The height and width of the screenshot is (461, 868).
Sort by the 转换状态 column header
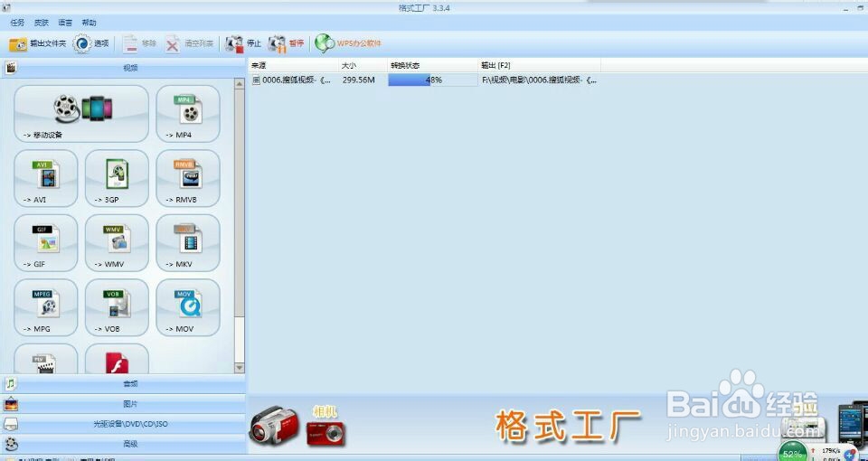(433, 65)
